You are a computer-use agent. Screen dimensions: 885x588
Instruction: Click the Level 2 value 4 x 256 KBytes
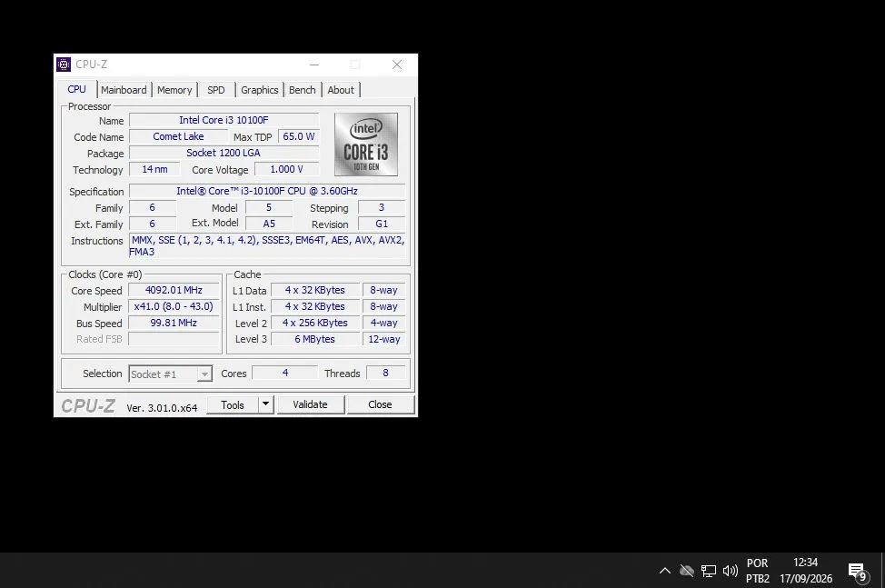(315, 323)
